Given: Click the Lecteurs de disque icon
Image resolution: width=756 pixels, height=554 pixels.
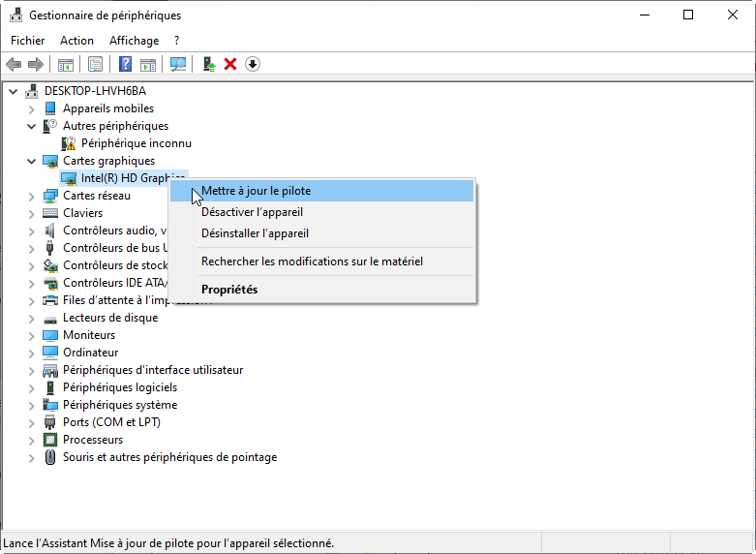Looking at the screenshot, I should click(x=50, y=319).
